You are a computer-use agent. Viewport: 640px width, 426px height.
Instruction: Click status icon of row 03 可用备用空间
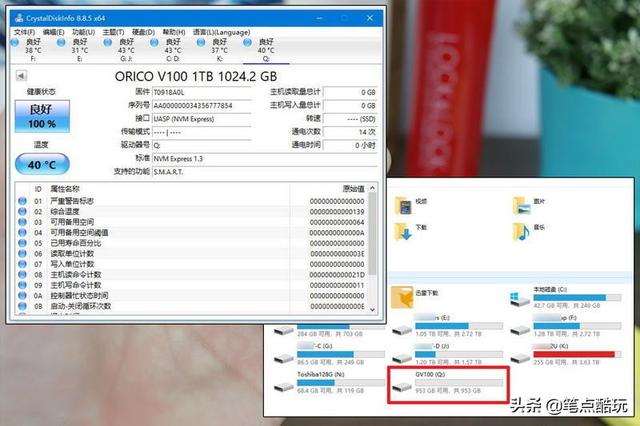tap(22, 222)
